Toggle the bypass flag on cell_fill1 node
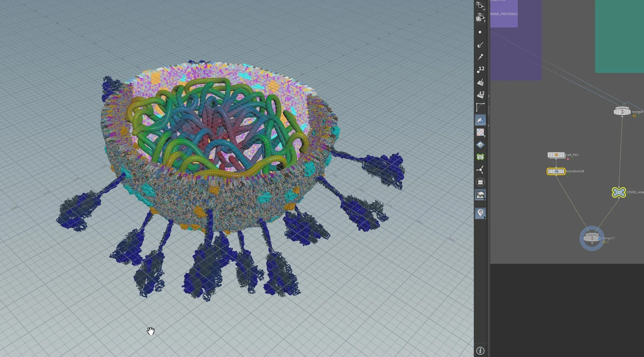 tap(549, 155)
